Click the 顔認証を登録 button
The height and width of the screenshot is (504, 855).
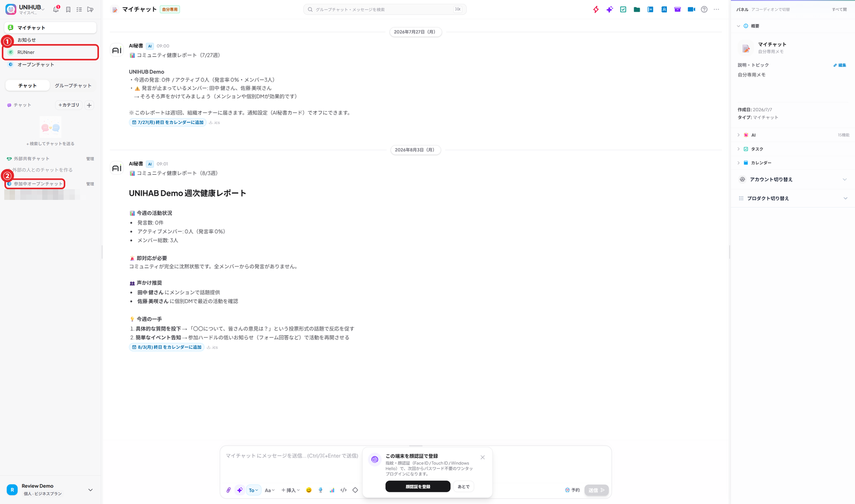coord(418,486)
